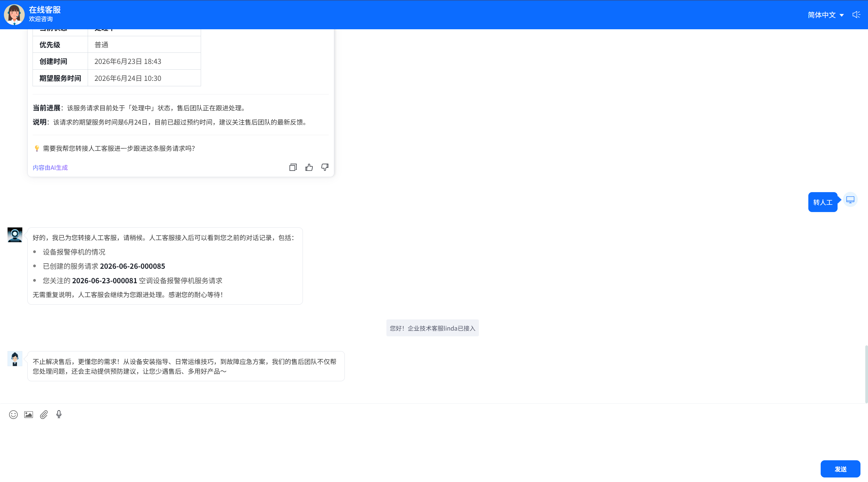Screen dimensions: 868x482
Task: Click the 转人工 message bubble
Action: (822, 202)
